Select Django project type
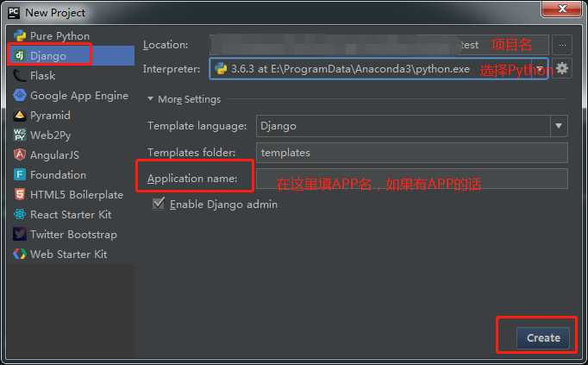The image size is (588, 365). point(72,56)
